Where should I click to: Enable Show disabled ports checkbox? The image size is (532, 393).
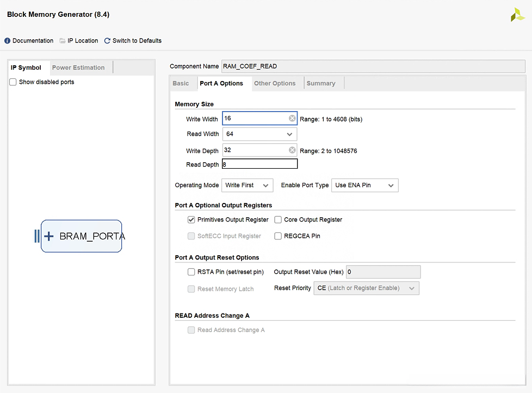(x=13, y=82)
